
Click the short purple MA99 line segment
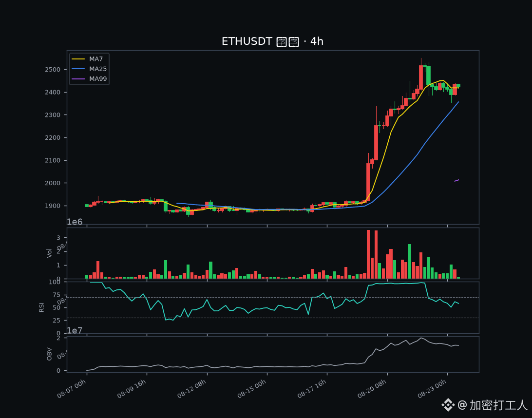coord(456,180)
